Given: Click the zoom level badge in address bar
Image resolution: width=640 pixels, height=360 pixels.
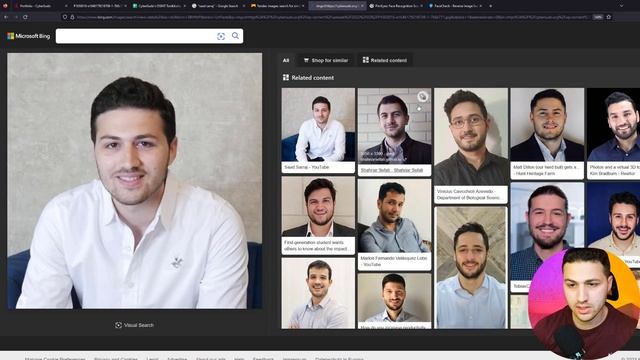Looking at the screenshot, I should 598,17.
